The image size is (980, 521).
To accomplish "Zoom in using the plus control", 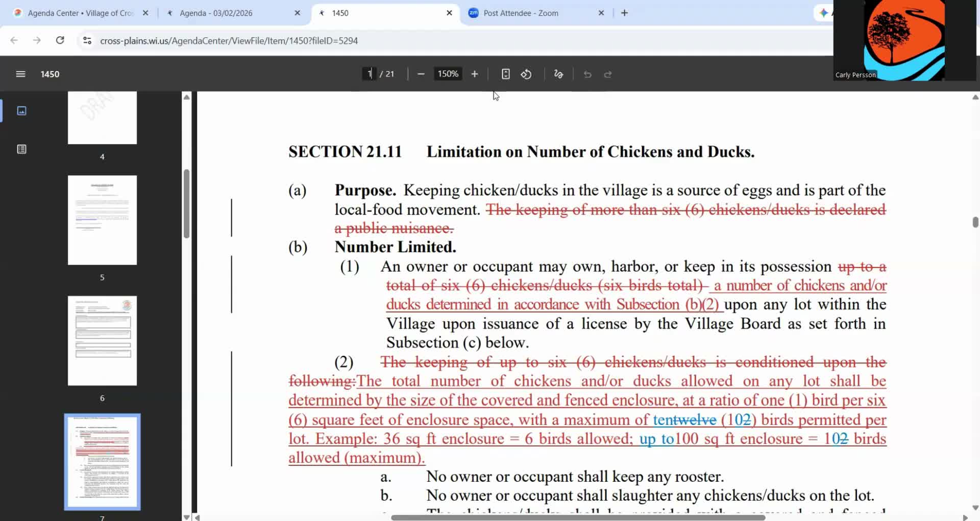I will 474,74.
